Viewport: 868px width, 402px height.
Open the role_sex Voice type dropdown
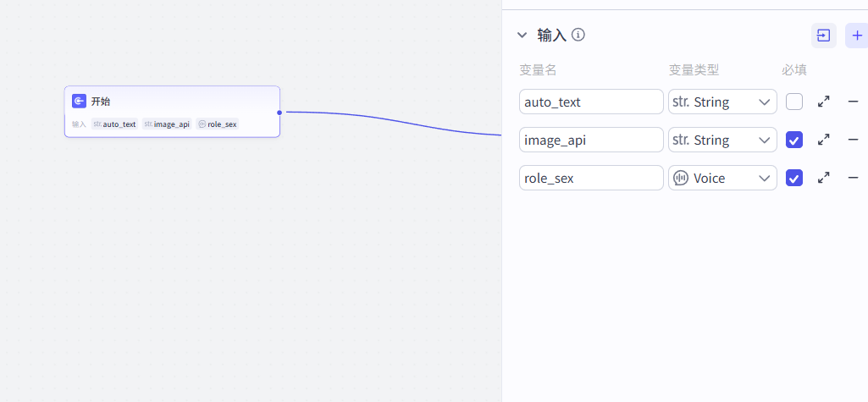[x=721, y=178]
